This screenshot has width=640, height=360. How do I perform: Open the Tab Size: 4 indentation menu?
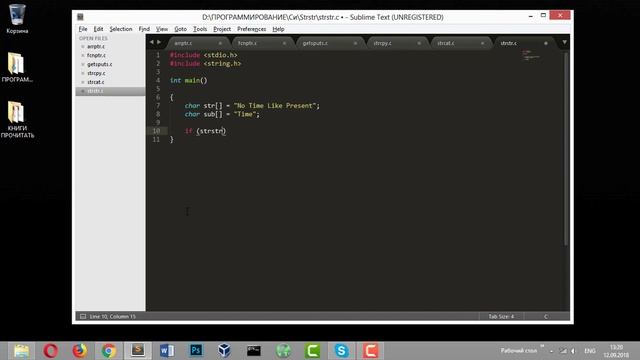point(501,316)
